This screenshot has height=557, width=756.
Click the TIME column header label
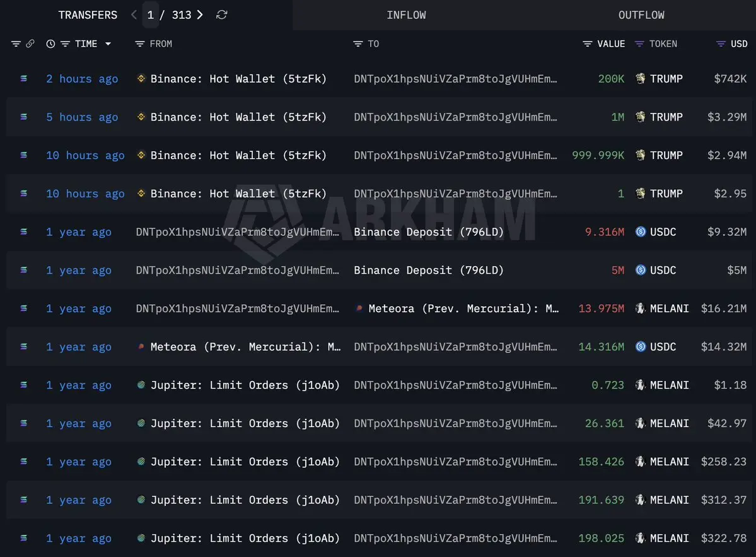(86, 44)
